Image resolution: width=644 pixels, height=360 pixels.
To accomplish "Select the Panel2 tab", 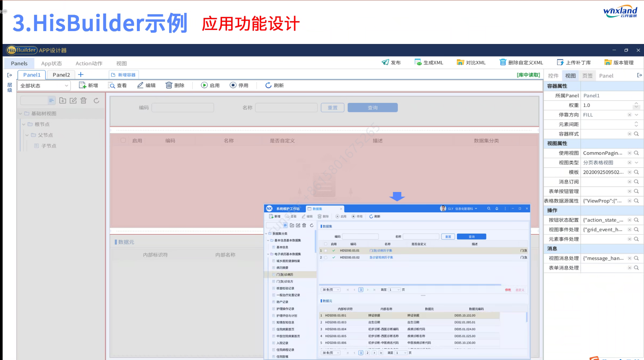I will pyautogui.click(x=61, y=75).
